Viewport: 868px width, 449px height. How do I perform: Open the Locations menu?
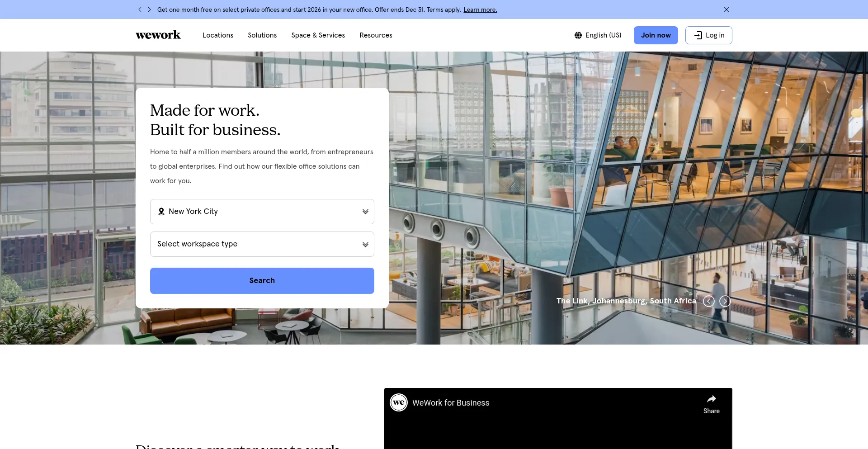pyautogui.click(x=218, y=35)
